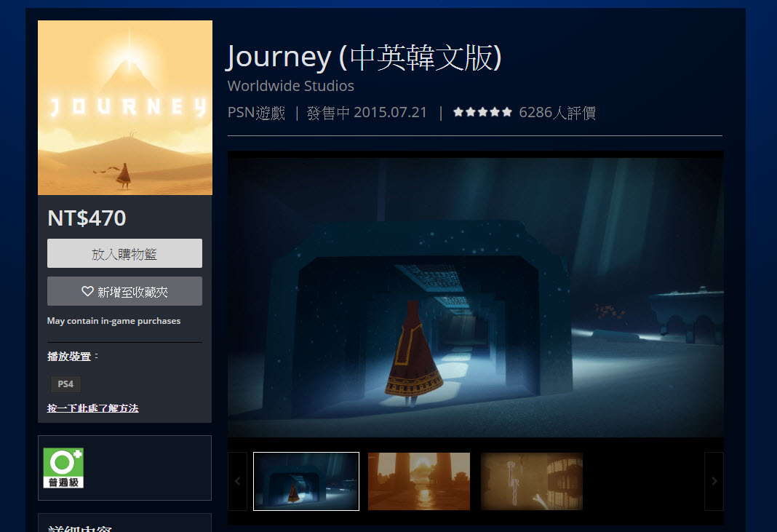The height and width of the screenshot is (532, 777).
Task: Click the heart wishlist icon
Action: coord(87,292)
